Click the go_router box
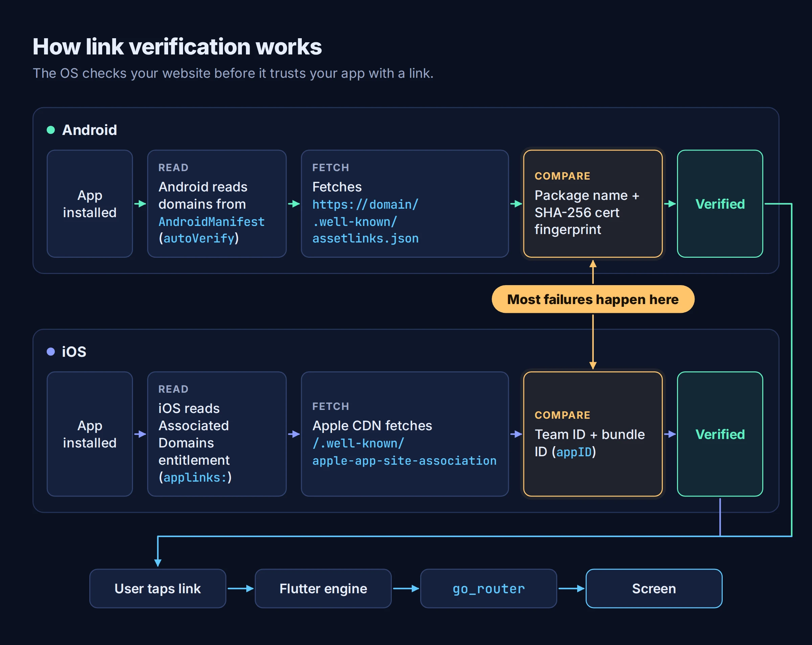 489,589
